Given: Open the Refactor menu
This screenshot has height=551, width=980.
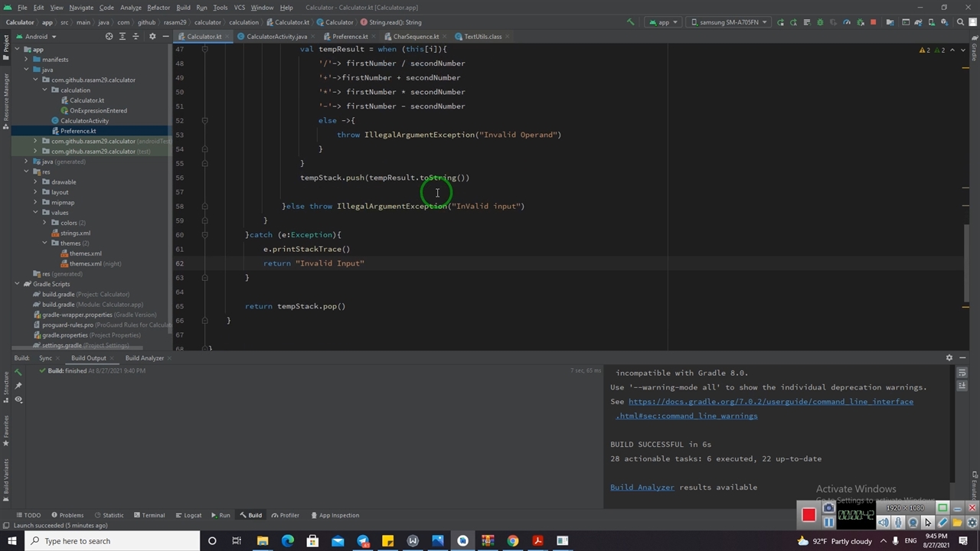Looking at the screenshot, I should pyautogui.click(x=158, y=8).
